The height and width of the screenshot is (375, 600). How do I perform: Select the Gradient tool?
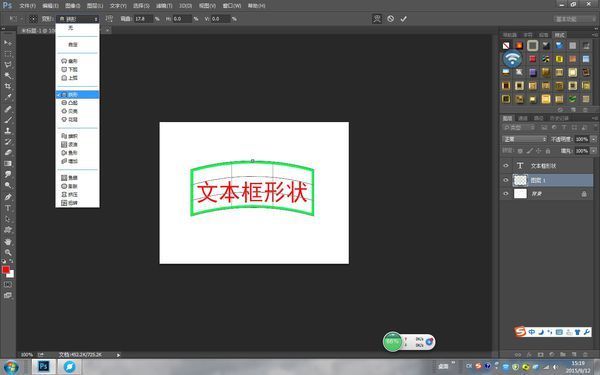[x=8, y=163]
